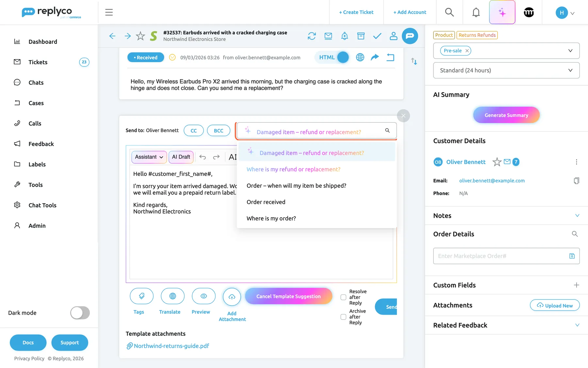Open the Standard (24 hours) dropdown
Image resolution: width=588 pixels, height=368 pixels.
[506, 70]
